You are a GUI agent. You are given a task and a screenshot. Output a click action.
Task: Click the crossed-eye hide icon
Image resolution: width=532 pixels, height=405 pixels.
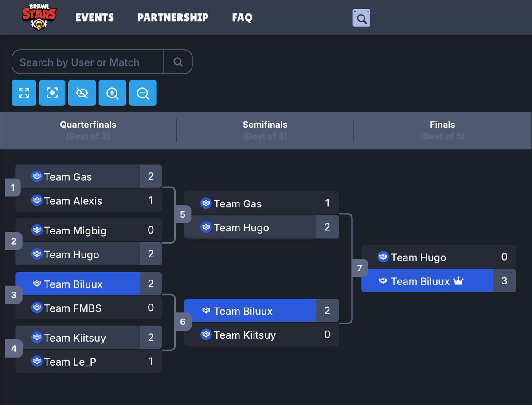(82, 93)
